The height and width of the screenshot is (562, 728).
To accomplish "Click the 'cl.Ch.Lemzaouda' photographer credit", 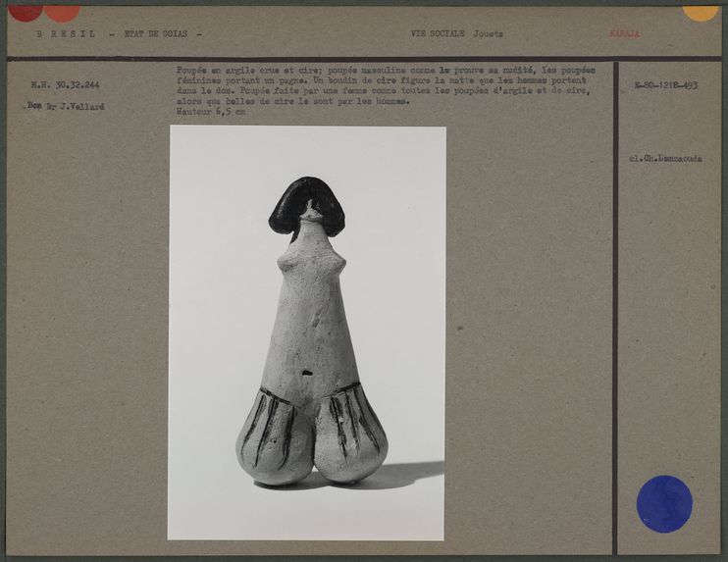I will click(x=665, y=158).
